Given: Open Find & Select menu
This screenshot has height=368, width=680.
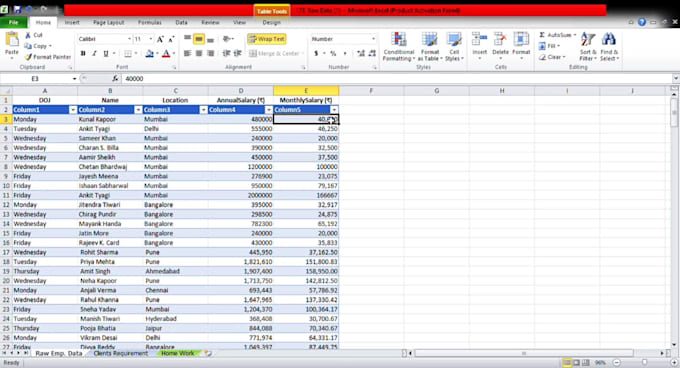Looking at the screenshot, I should [x=609, y=46].
